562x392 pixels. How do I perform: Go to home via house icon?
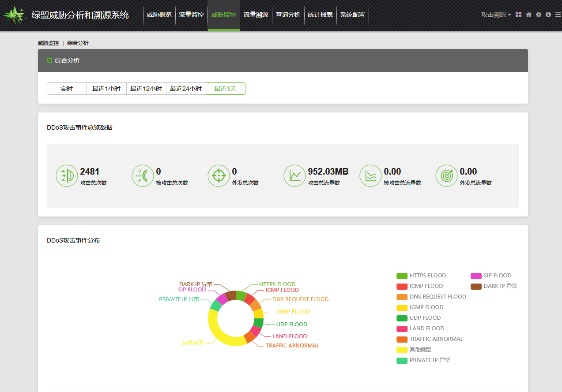528,15
